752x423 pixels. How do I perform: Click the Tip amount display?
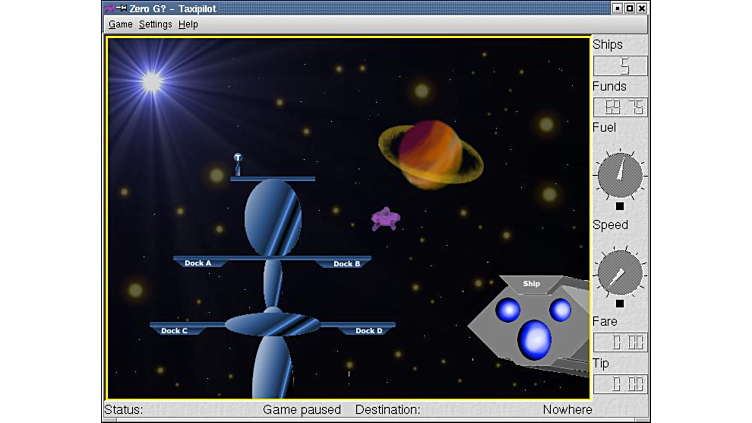click(x=620, y=384)
